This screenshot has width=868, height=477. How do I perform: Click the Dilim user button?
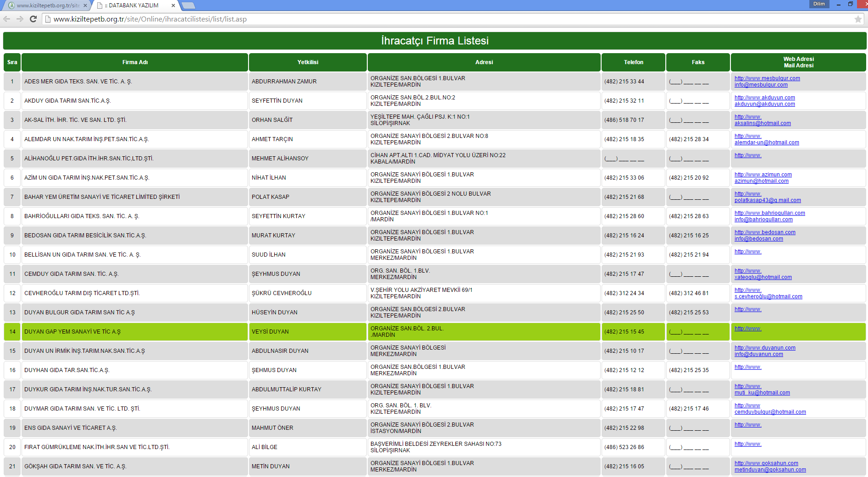coord(819,4)
